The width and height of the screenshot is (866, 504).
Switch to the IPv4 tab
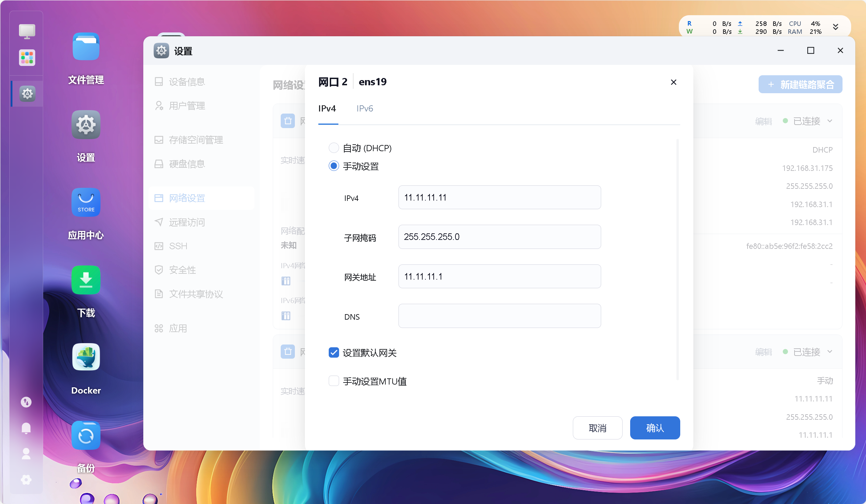[x=327, y=108]
